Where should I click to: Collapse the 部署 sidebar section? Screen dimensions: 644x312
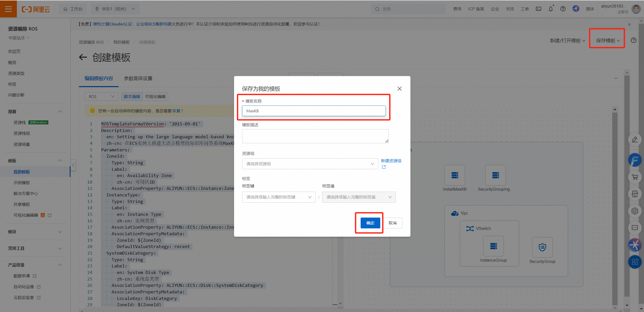pos(60,112)
